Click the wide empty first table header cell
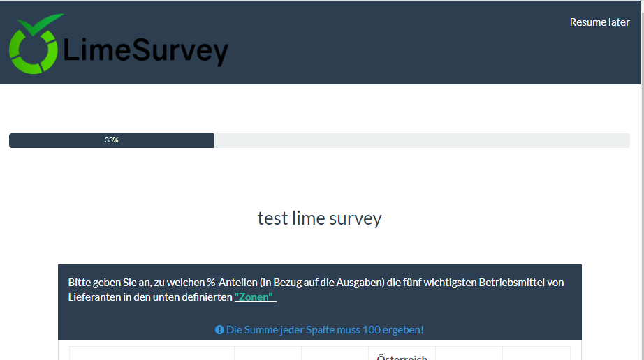644x360 pixels. tap(152, 354)
